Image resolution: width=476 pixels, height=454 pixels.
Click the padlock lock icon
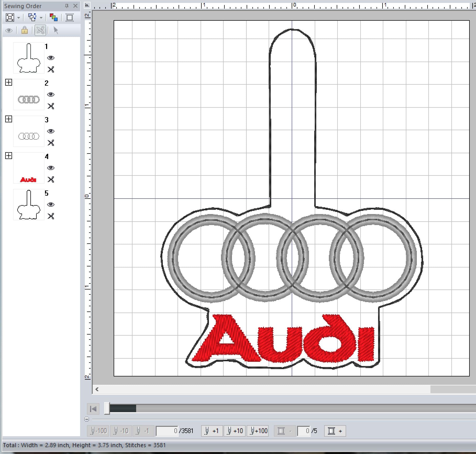(x=25, y=30)
